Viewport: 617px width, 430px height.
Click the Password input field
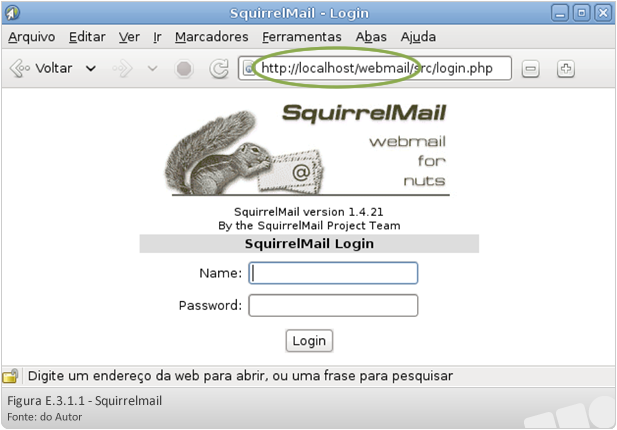333,305
